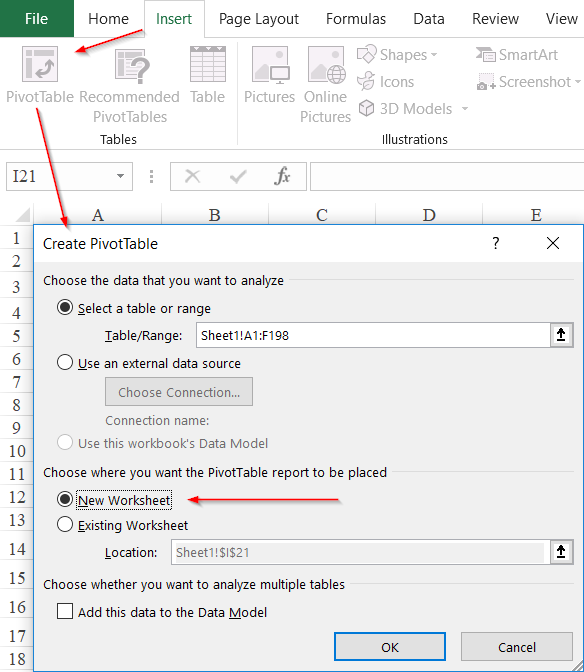This screenshot has height=672, width=584.
Task: Open the Shapes gallery
Action: [397, 55]
